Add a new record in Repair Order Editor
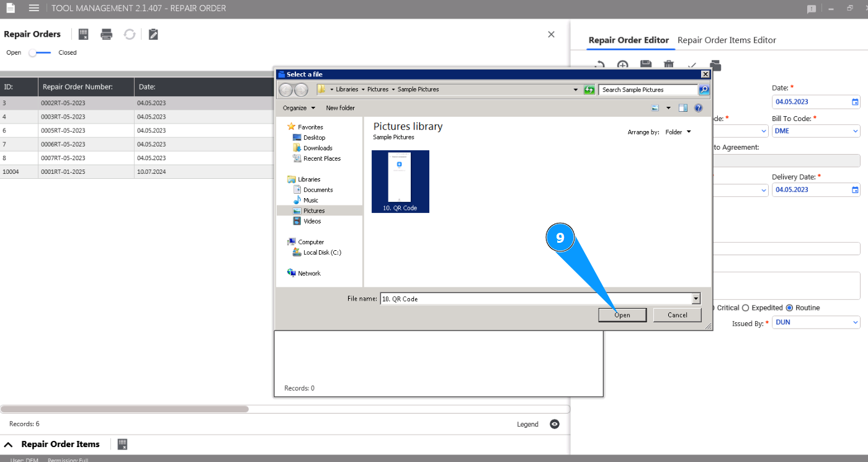Screen dimensions: 868x462 (x=623, y=65)
